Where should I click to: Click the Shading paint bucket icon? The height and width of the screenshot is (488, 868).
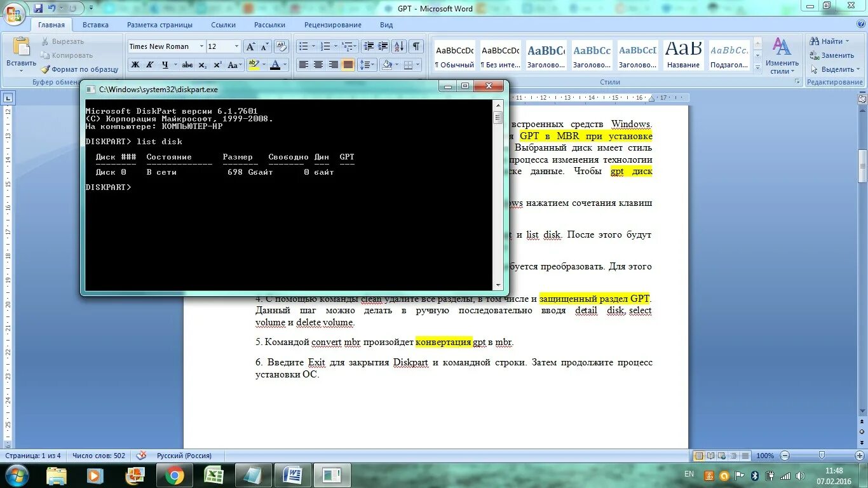[386, 65]
